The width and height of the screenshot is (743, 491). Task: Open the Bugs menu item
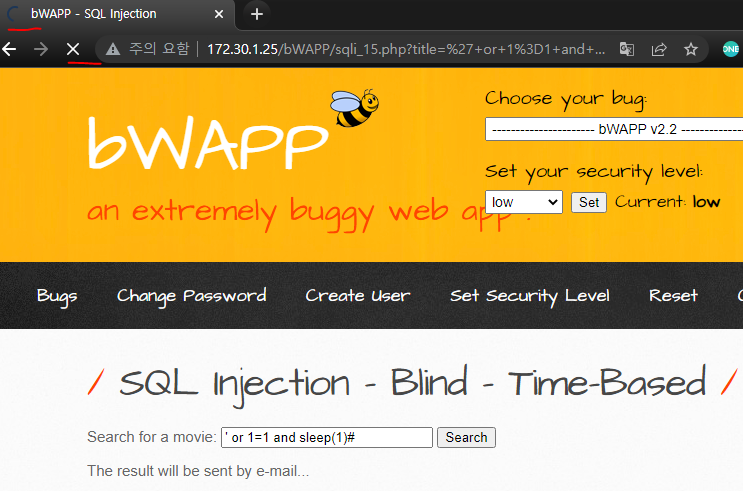57,296
